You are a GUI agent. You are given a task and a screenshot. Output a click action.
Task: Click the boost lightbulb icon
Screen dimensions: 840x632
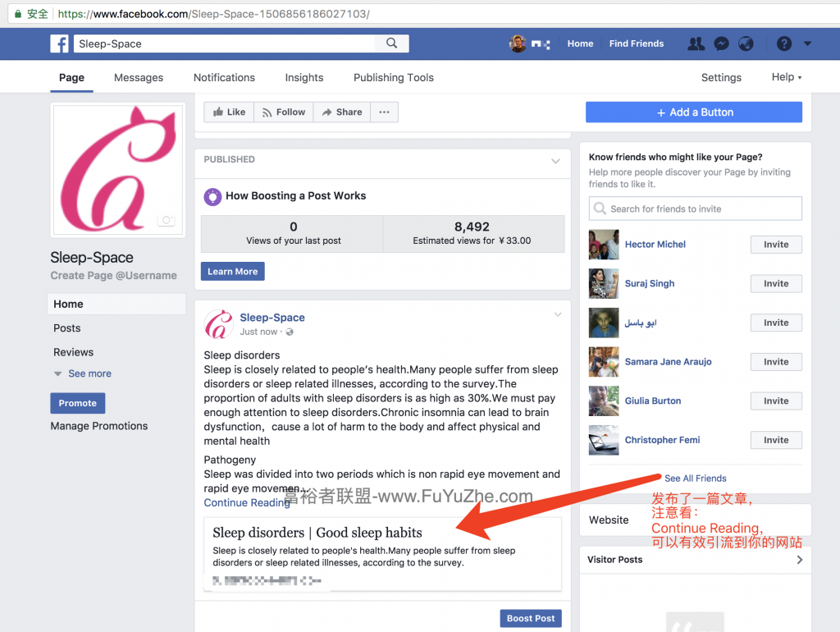click(x=212, y=197)
